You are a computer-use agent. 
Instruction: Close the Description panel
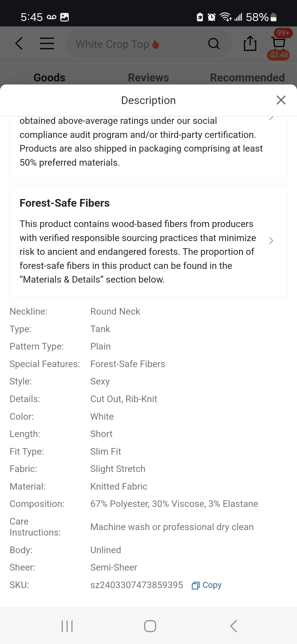[281, 100]
